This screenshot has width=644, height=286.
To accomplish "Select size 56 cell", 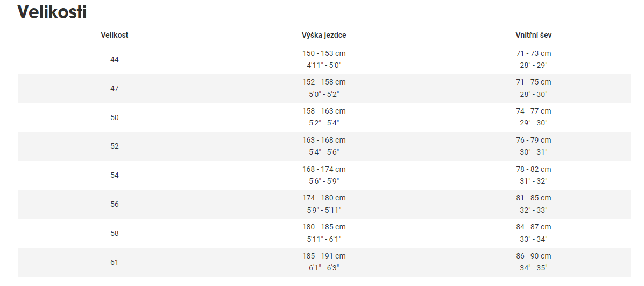I will coord(115,204).
